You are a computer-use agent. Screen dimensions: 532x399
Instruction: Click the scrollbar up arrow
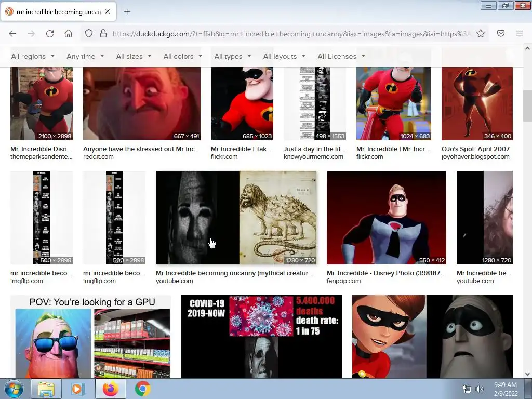click(527, 48)
